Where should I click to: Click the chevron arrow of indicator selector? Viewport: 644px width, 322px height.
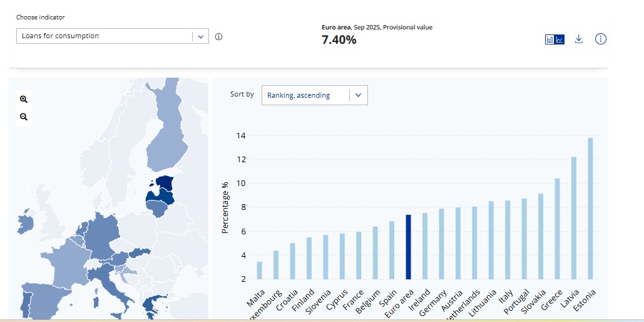200,36
